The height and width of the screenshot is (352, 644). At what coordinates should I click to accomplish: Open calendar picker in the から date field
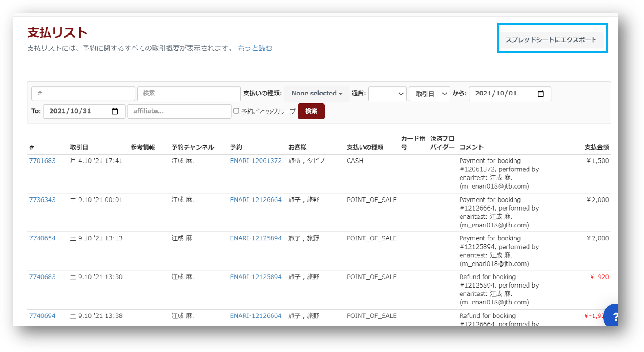541,93
